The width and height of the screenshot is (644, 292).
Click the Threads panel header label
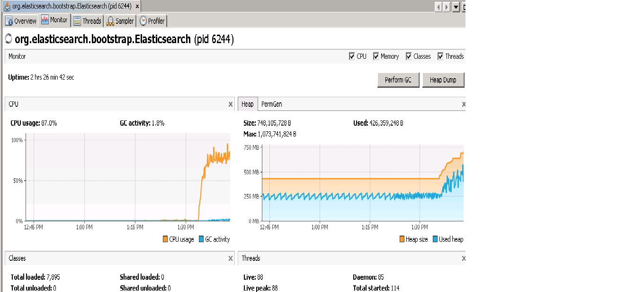[251, 258]
